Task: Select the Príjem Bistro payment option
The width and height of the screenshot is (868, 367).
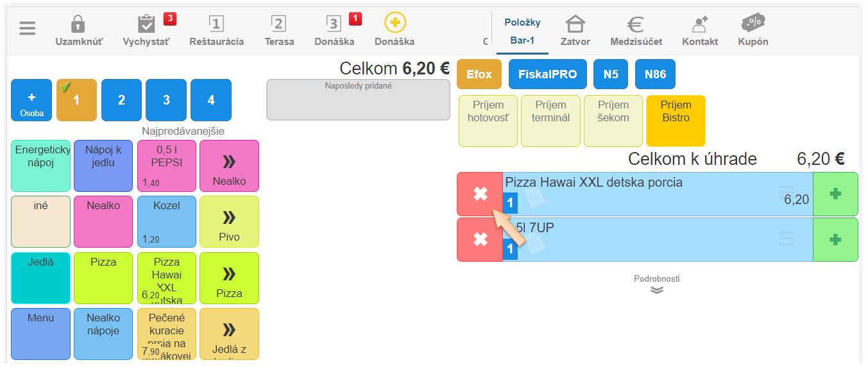Action: (x=676, y=121)
